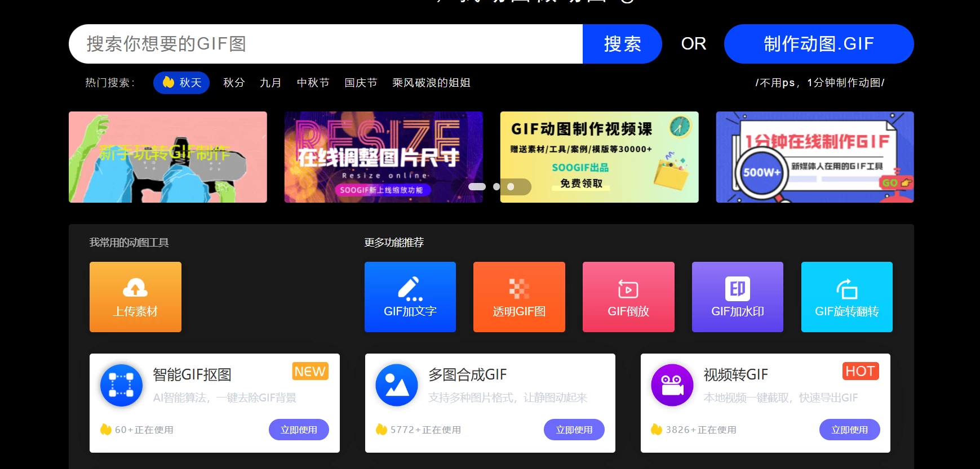
Task: Open the GIF加文字 tool tile
Action: point(410,297)
